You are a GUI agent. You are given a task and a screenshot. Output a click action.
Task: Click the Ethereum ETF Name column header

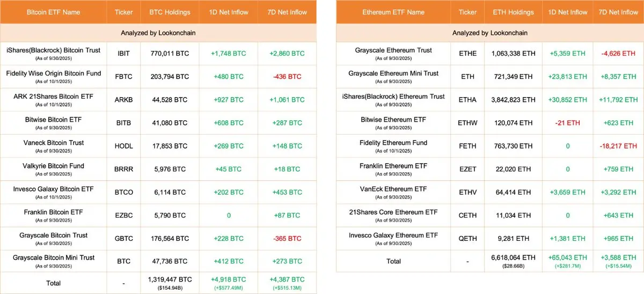pos(394,12)
